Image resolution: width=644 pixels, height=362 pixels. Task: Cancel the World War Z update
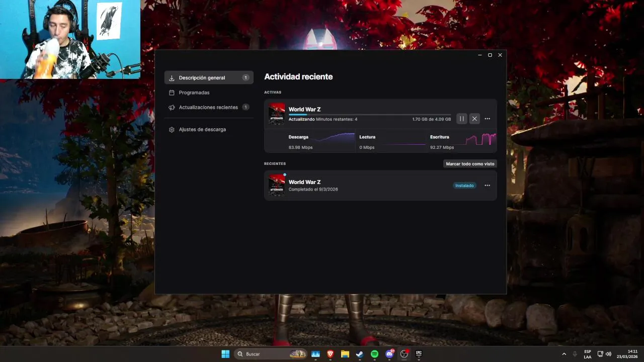pyautogui.click(x=474, y=119)
